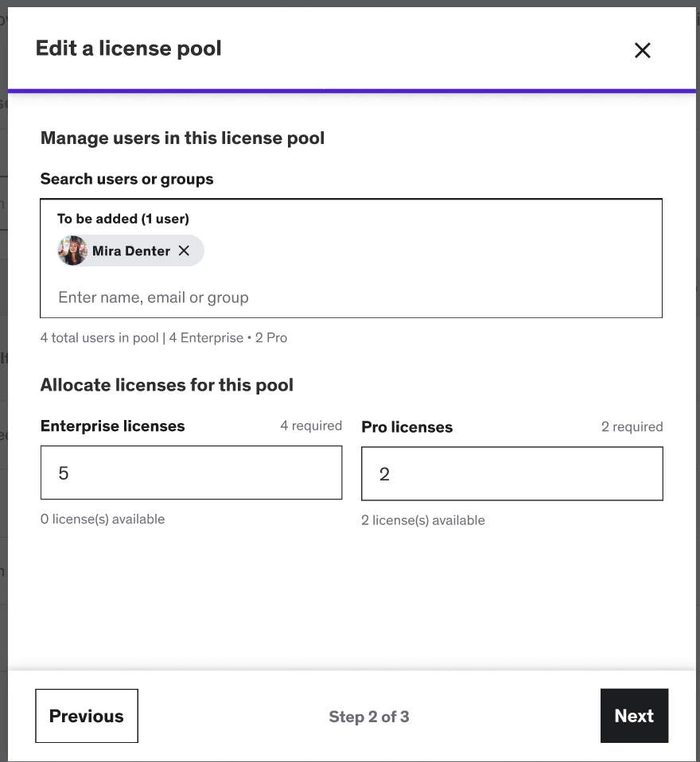The height and width of the screenshot is (762, 700).
Task: Click the Enterprise licenses number field
Action: pyautogui.click(x=191, y=473)
